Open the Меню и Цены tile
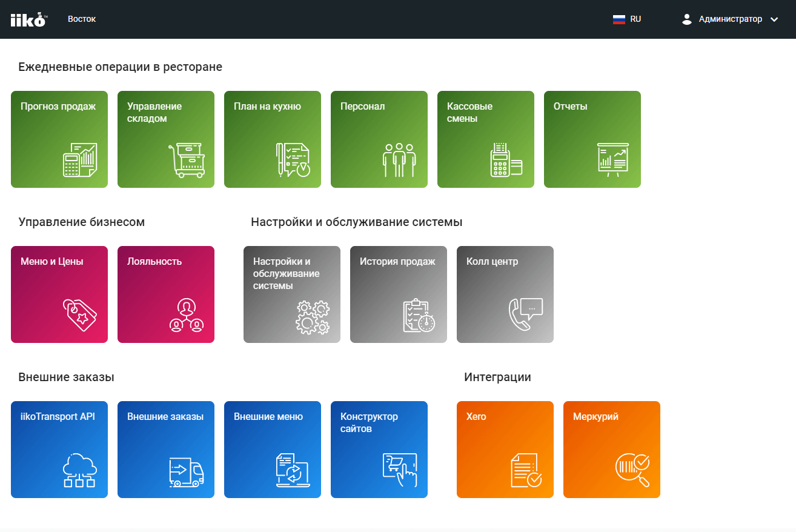 coord(59,294)
